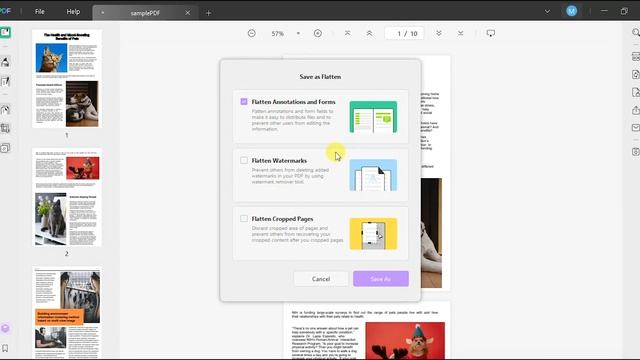Open the user account avatar M
This screenshot has height=360, width=640.
(x=571, y=11)
